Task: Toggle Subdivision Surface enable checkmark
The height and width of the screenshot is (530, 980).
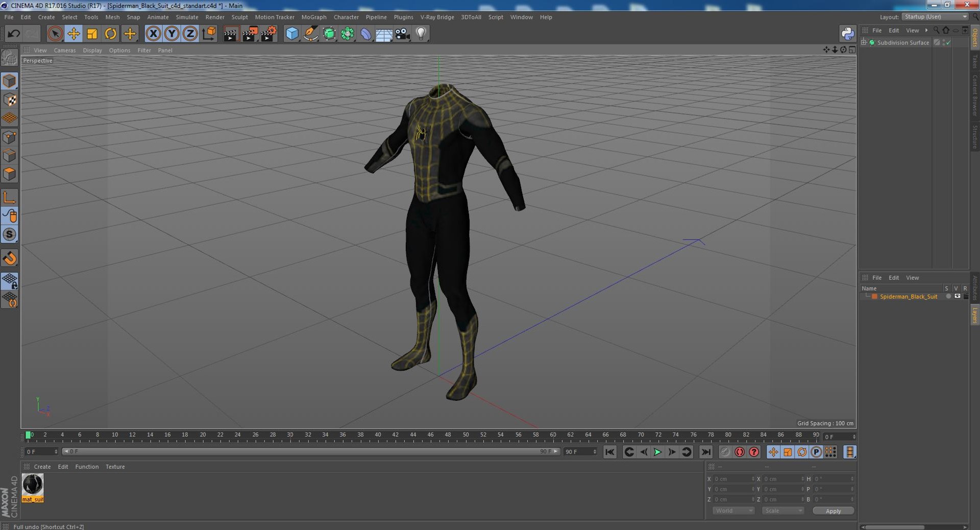Action: 948,42
